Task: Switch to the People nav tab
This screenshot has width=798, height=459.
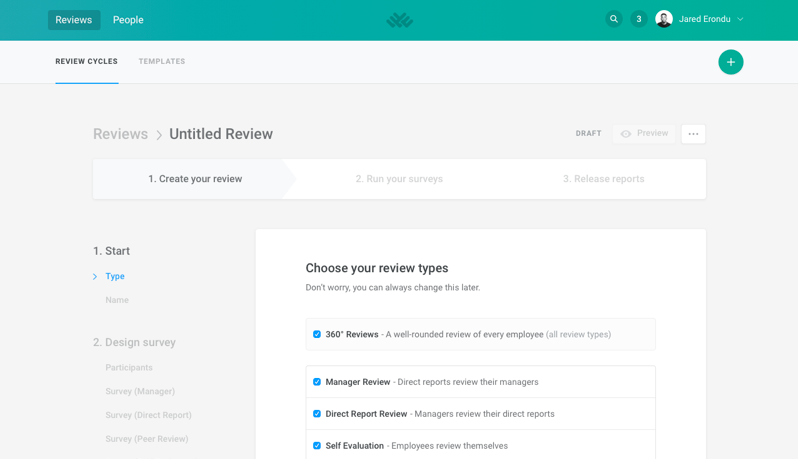Action: tap(128, 20)
